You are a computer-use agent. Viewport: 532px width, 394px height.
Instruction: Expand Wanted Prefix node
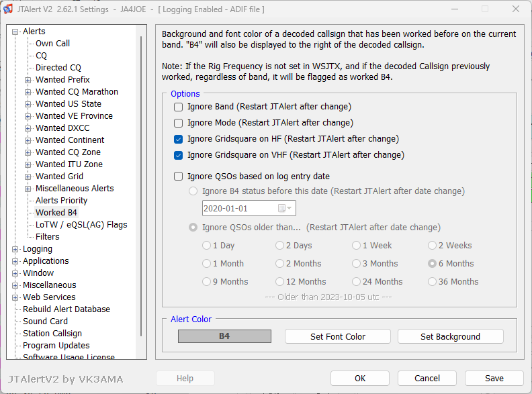coord(28,80)
